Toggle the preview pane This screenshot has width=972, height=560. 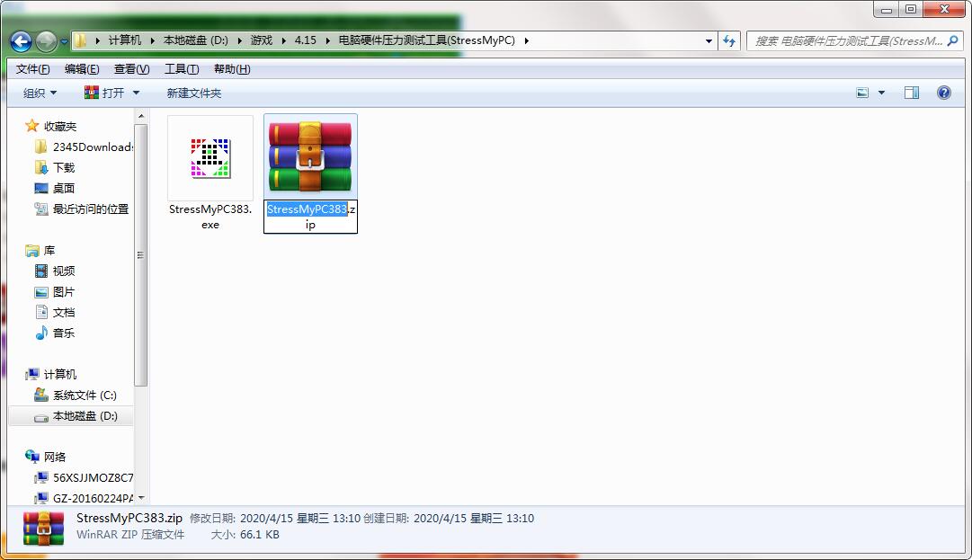tap(911, 93)
